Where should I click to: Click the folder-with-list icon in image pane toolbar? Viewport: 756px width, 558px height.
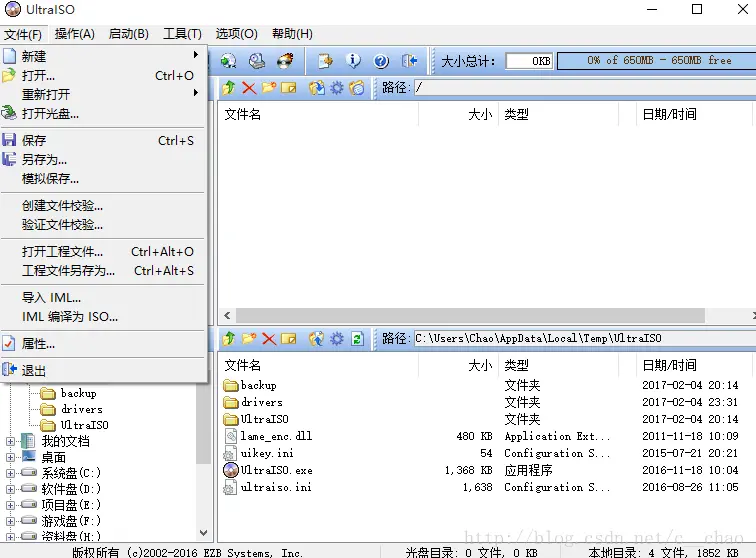point(357,88)
